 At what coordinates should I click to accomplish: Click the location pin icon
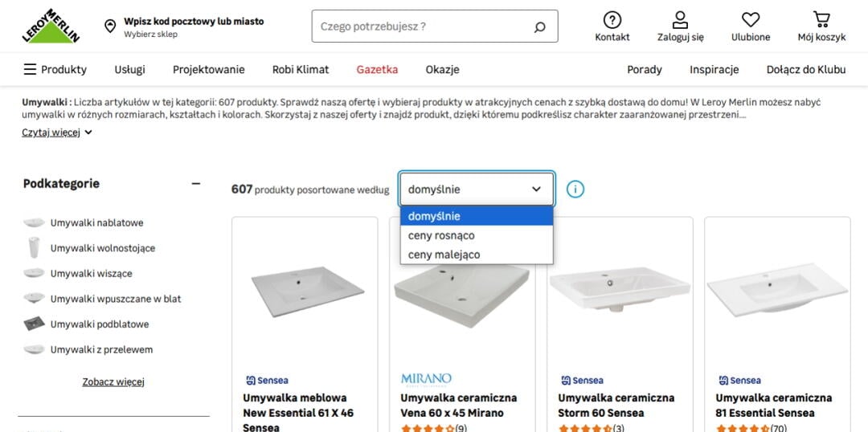110,26
